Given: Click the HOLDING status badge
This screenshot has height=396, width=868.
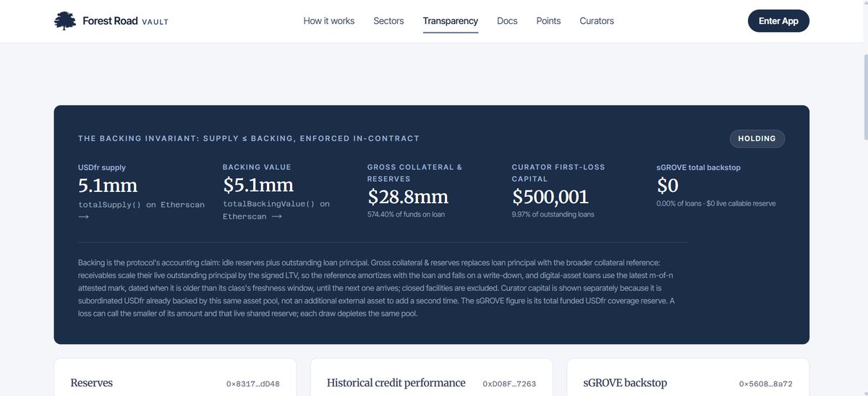Looking at the screenshot, I should (x=757, y=138).
